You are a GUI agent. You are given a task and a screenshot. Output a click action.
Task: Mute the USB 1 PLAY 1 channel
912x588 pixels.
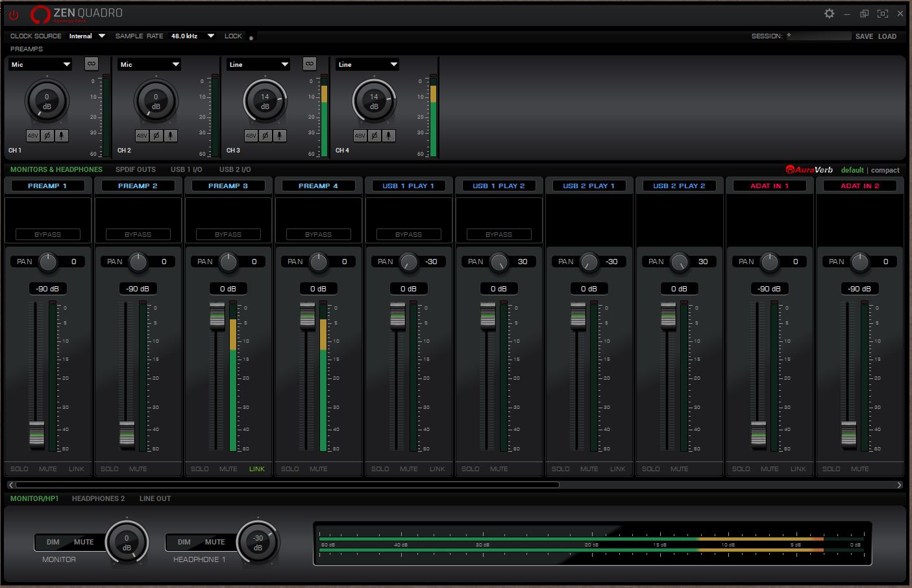click(x=409, y=469)
